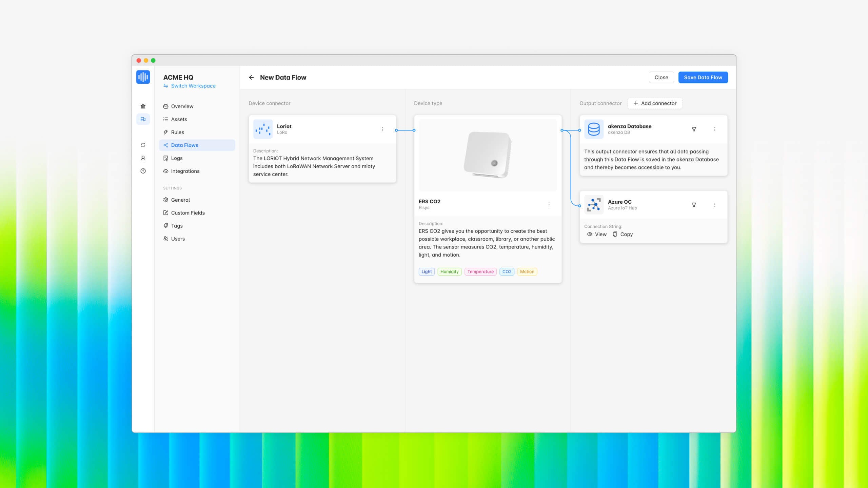
Task: Click the ERS CO2 device title
Action: (429, 201)
